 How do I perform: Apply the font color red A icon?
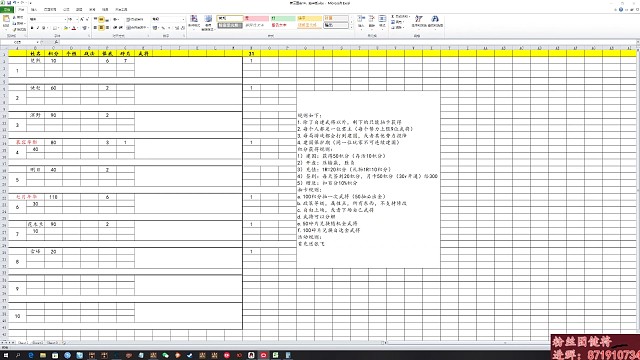coord(74,28)
